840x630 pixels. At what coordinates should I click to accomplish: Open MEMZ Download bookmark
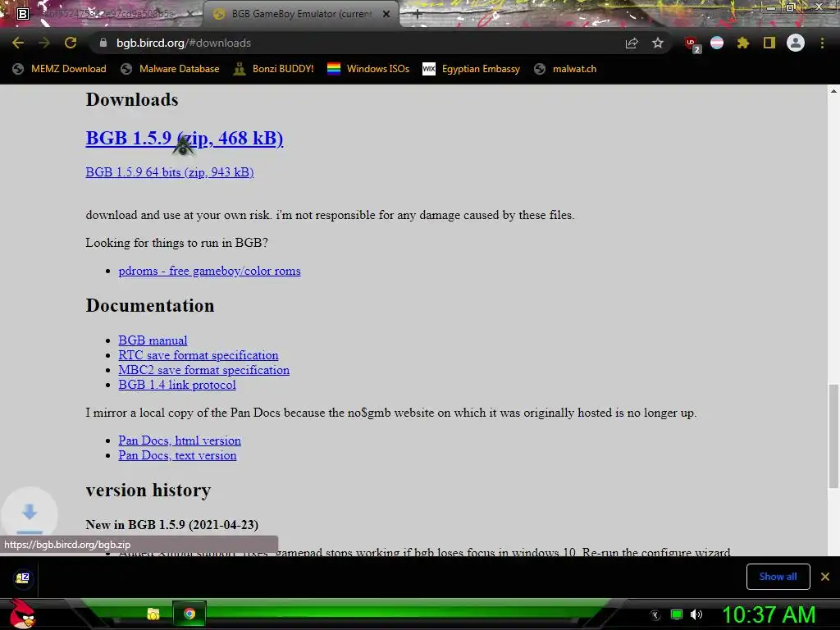coord(59,69)
